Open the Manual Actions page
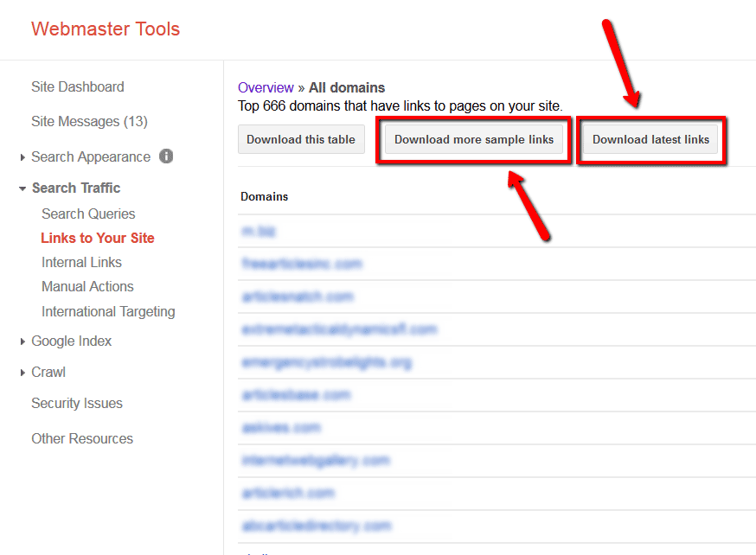This screenshot has width=756, height=555. click(x=87, y=286)
